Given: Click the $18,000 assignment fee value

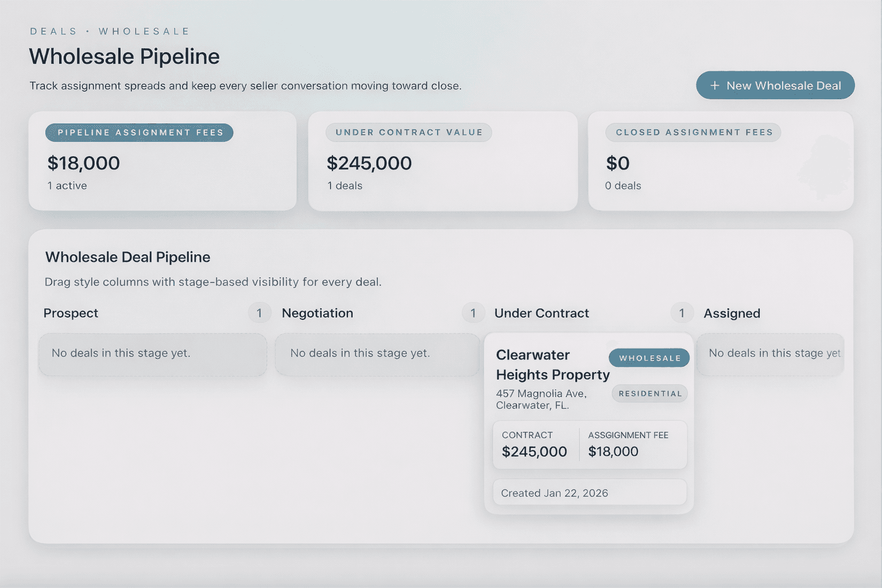Looking at the screenshot, I should (613, 451).
